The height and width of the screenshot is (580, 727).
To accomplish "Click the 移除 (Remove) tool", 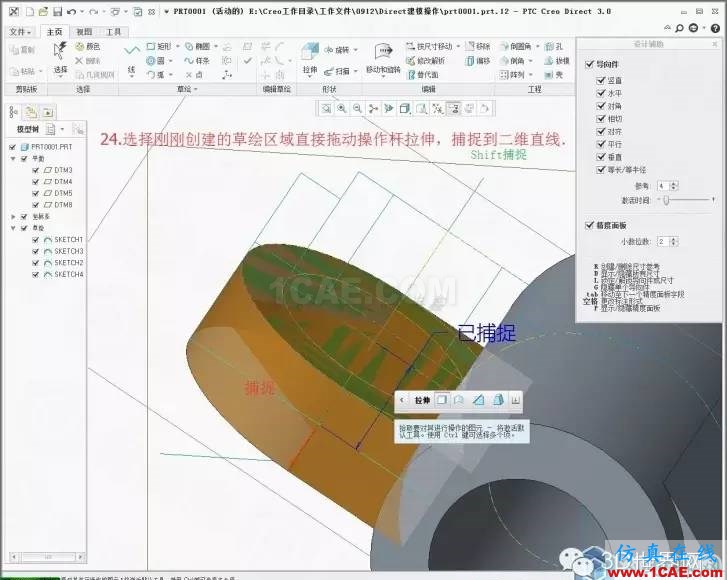I will (478, 46).
